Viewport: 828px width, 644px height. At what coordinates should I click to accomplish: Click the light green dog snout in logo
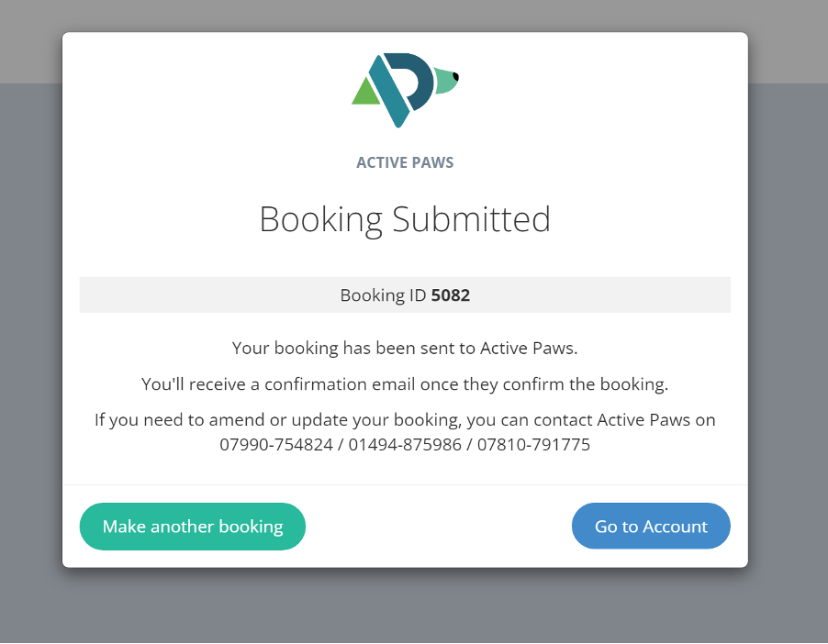(x=444, y=83)
